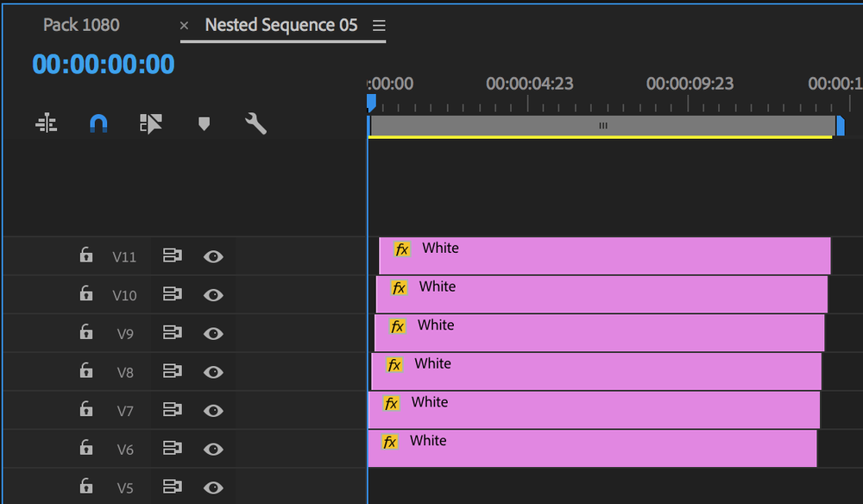
Task: Open the Nested Sequence 05 panel menu
Action: [379, 25]
